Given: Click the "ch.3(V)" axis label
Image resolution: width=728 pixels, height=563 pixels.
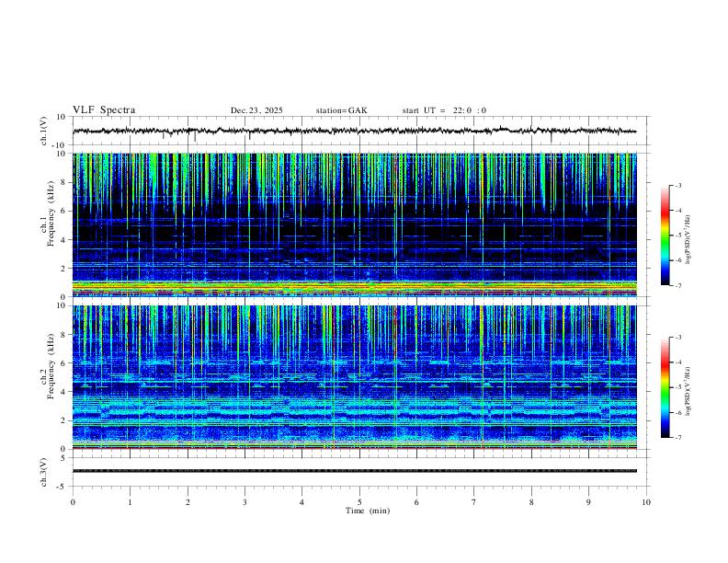Looking at the screenshot, I should click(44, 472).
